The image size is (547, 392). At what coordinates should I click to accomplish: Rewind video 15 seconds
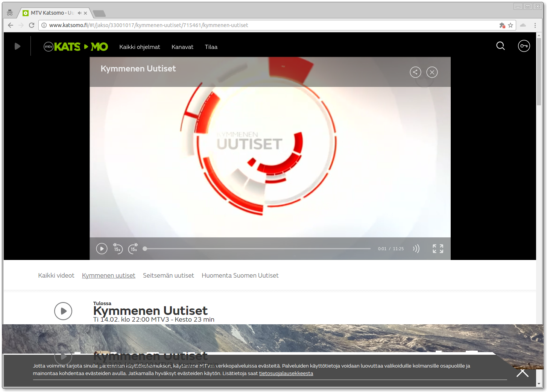[x=118, y=249]
